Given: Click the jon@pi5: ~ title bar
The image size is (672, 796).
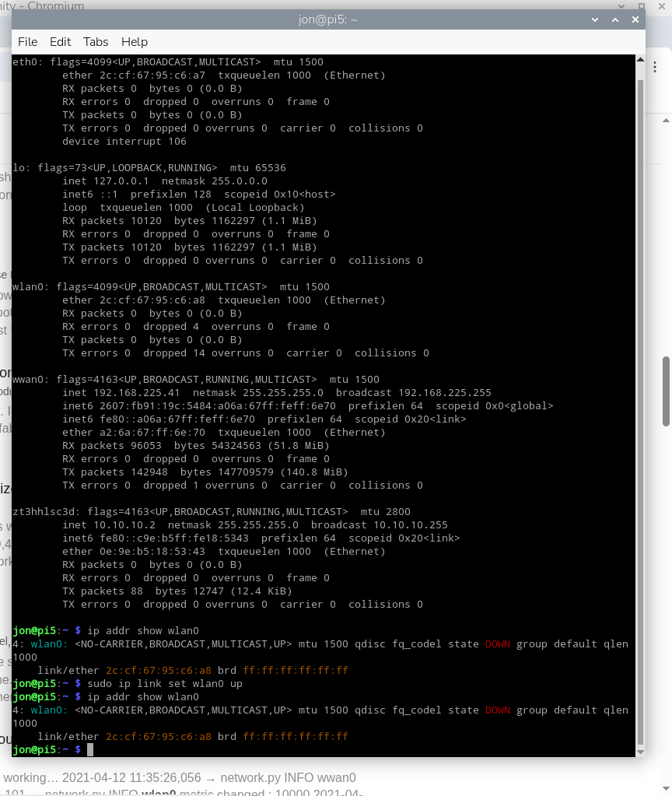Looking at the screenshot, I should click(328, 19).
